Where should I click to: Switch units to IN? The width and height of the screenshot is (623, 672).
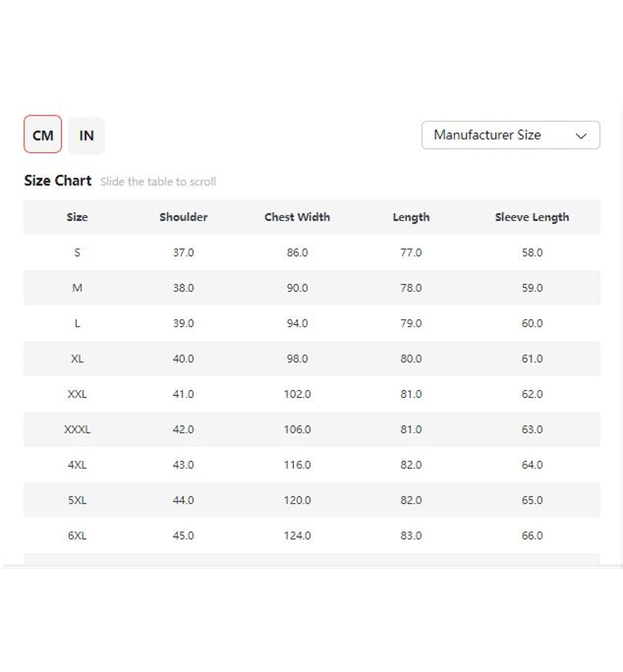pyautogui.click(x=86, y=135)
